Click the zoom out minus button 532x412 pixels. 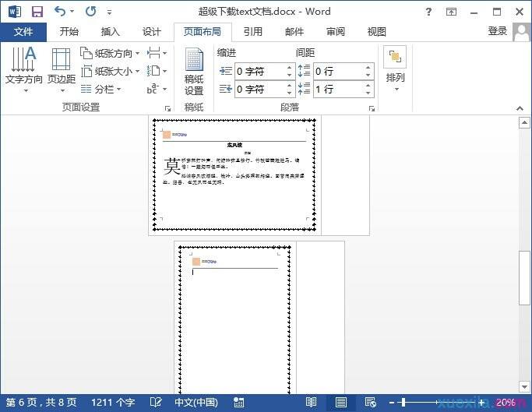tap(392, 403)
